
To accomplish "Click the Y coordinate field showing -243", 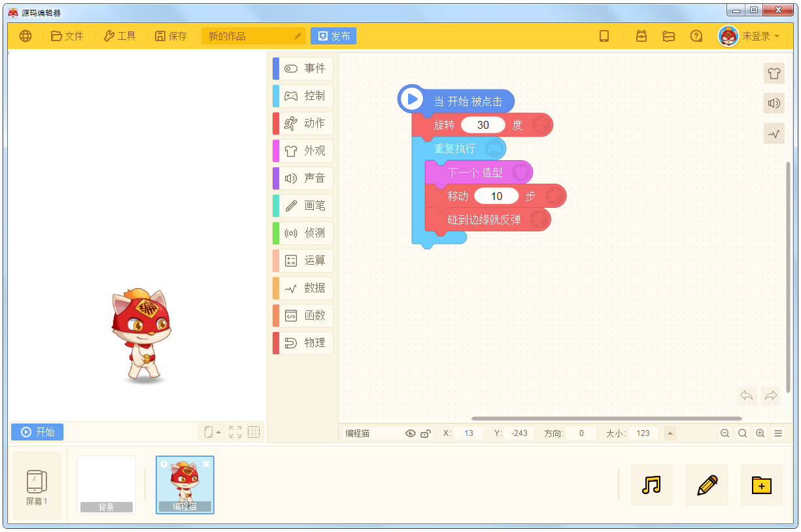I will coord(520,433).
